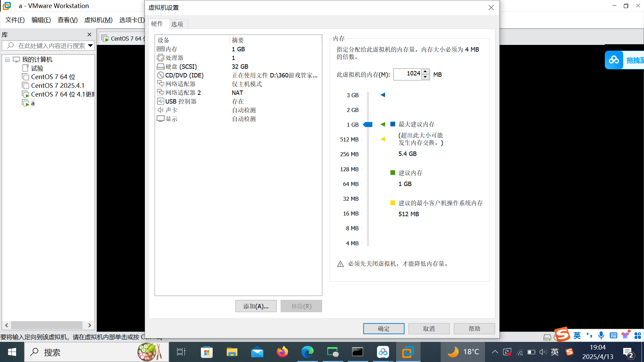This screenshot has width=644, height=362.
Task: Open the 虚拟机(M) menu
Action: point(98,20)
